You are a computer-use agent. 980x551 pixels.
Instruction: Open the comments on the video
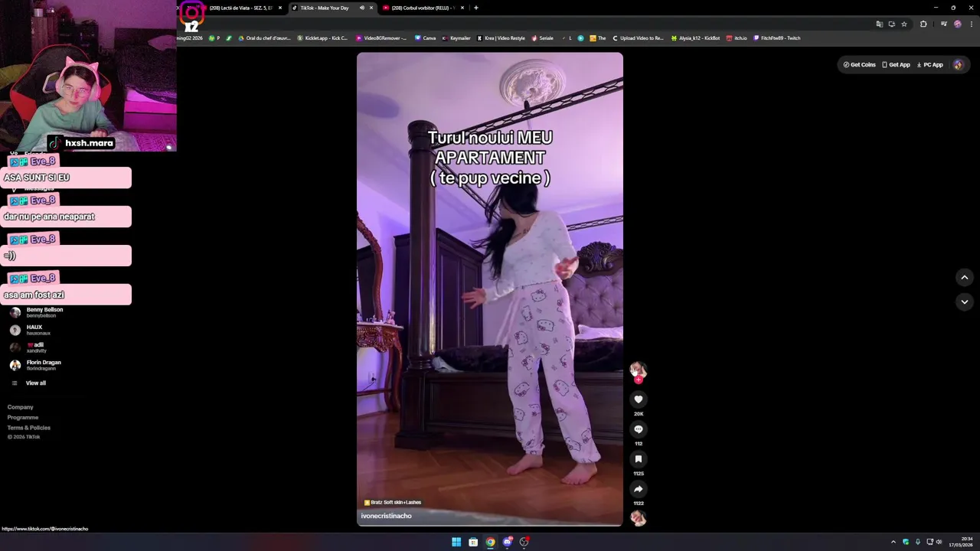pyautogui.click(x=639, y=429)
